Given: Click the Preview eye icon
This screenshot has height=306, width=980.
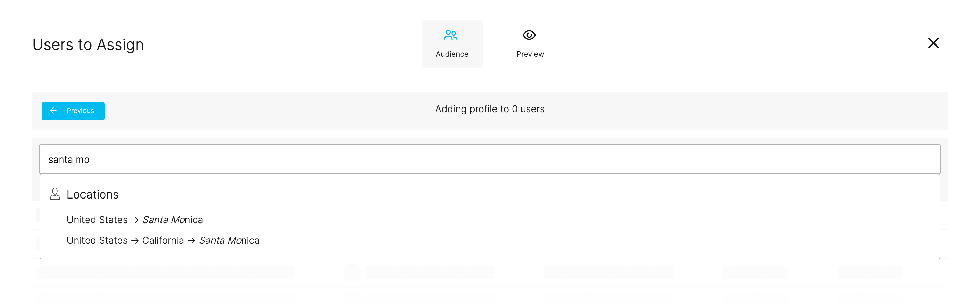Looking at the screenshot, I should pos(529,35).
